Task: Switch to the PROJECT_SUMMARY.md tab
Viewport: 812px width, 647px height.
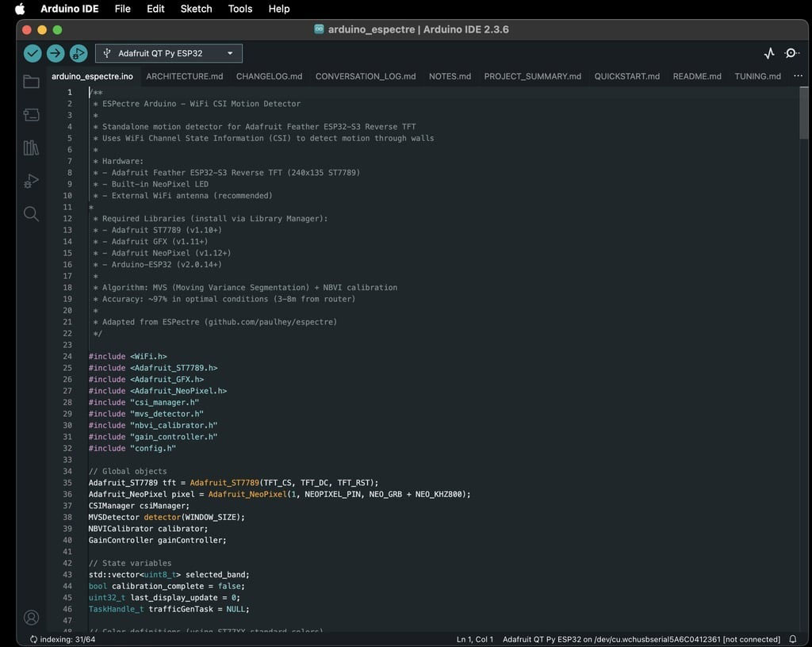Action: point(532,76)
